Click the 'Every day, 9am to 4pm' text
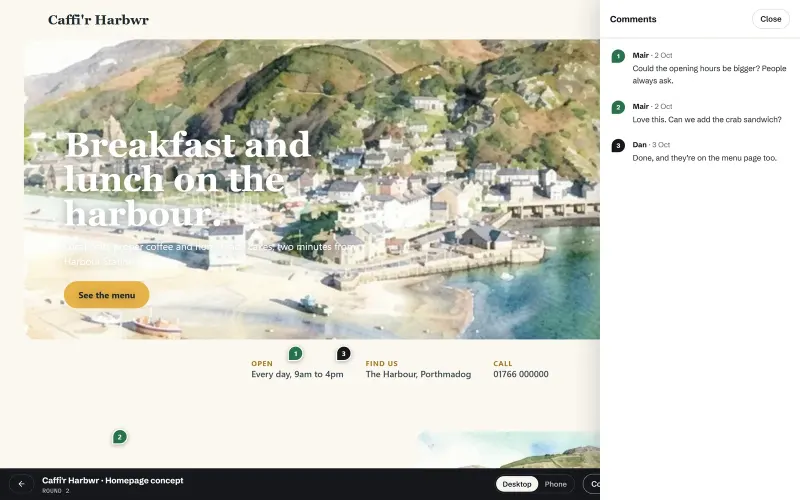The image size is (800, 500). (x=297, y=374)
